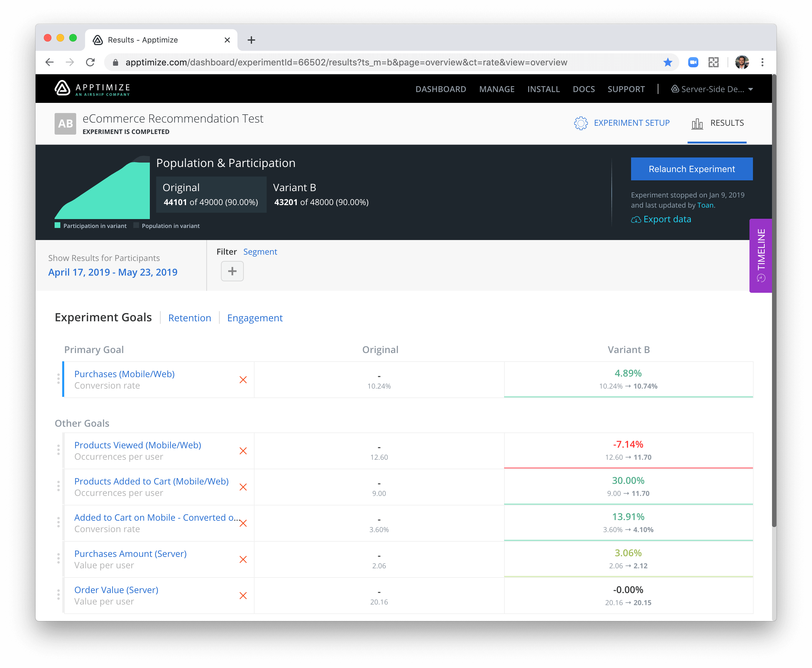Switch to the Retention tab
Screen dimensions: 812x668
190,318
